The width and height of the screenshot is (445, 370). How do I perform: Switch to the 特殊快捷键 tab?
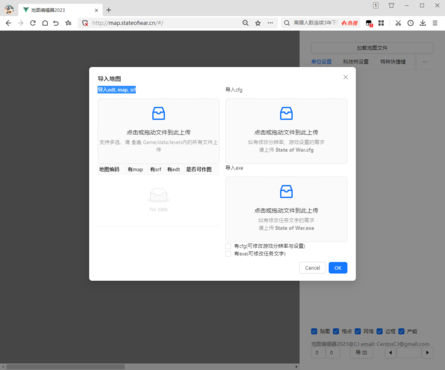pos(393,62)
